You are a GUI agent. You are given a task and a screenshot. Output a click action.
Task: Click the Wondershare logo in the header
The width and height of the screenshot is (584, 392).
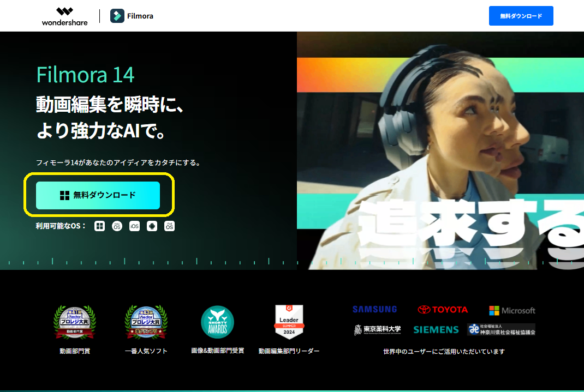pos(64,16)
